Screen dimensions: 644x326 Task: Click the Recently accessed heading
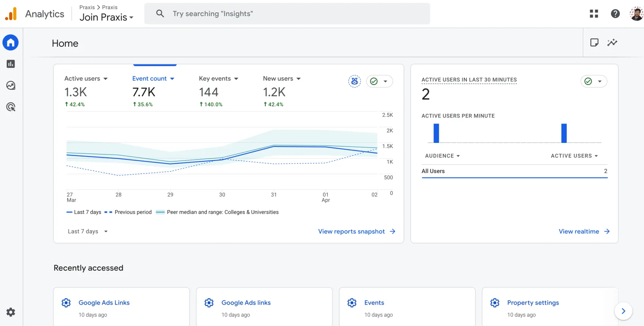pyautogui.click(x=89, y=268)
